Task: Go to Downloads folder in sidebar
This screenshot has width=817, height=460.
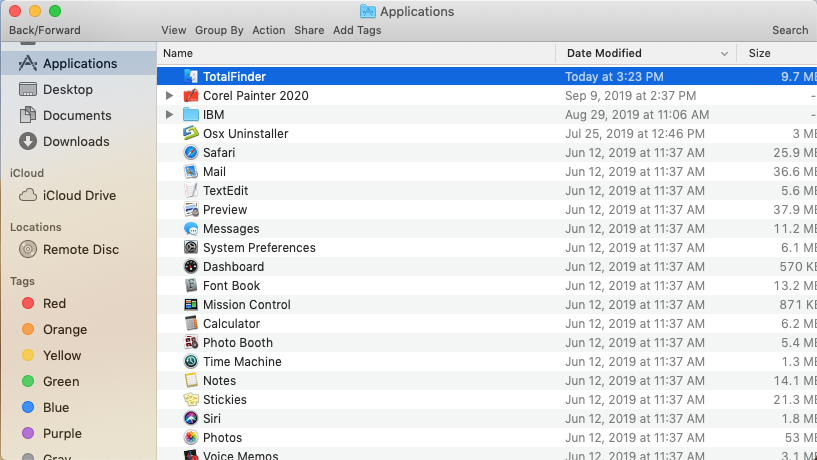Action: (75, 141)
